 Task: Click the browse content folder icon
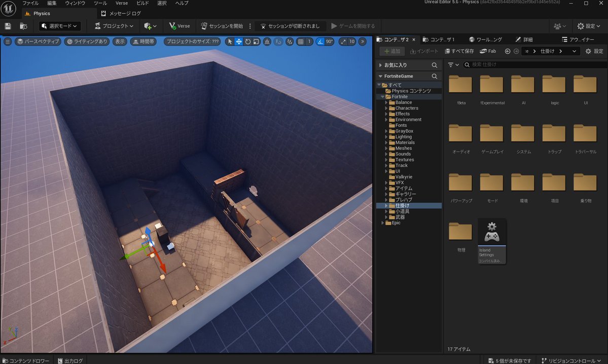pyautogui.click(x=24, y=26)
